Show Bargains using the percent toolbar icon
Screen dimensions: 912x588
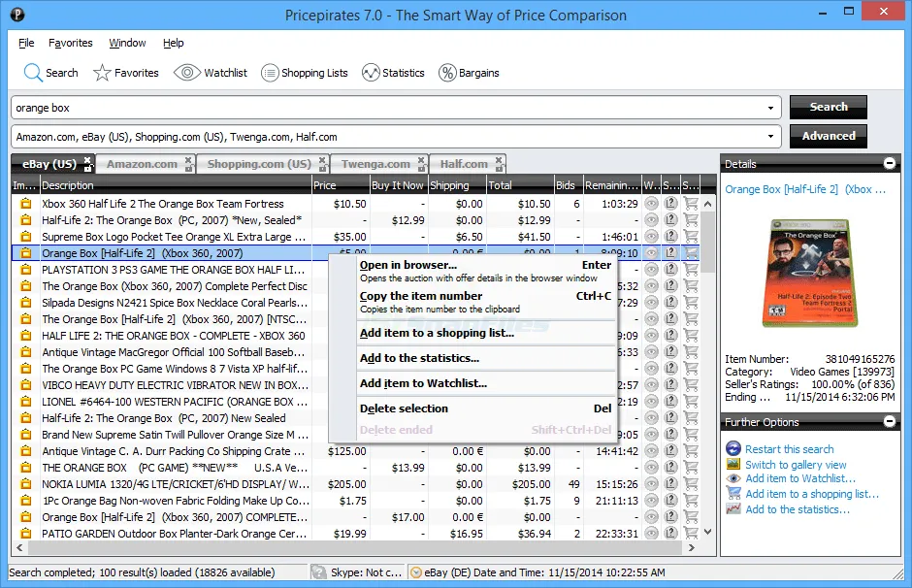pyautogui.click(x=447, y=73)
